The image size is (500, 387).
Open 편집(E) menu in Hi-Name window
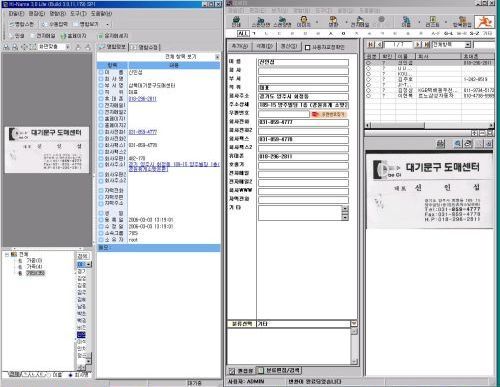37,14
